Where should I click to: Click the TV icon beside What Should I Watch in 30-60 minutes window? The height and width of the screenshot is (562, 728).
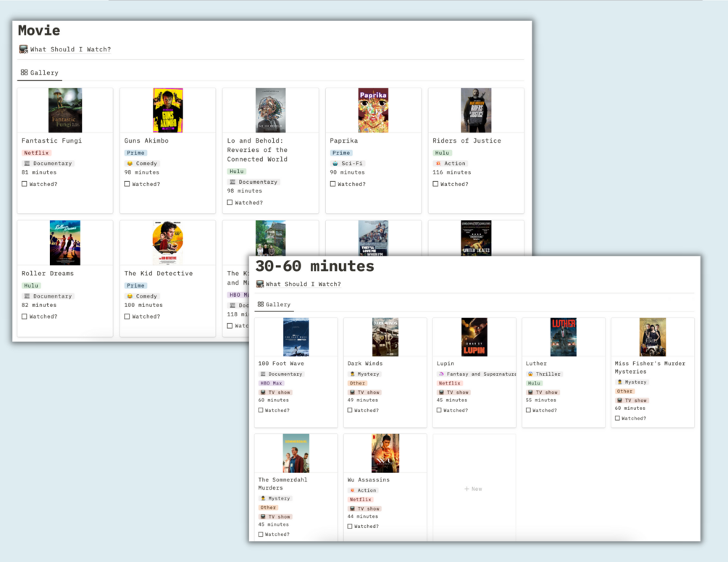coord(260,284)
